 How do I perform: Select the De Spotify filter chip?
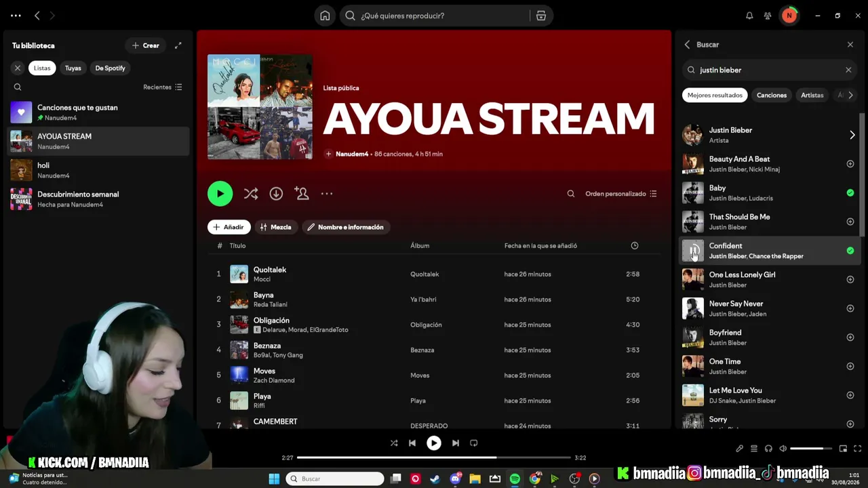(x=110, y=68)
